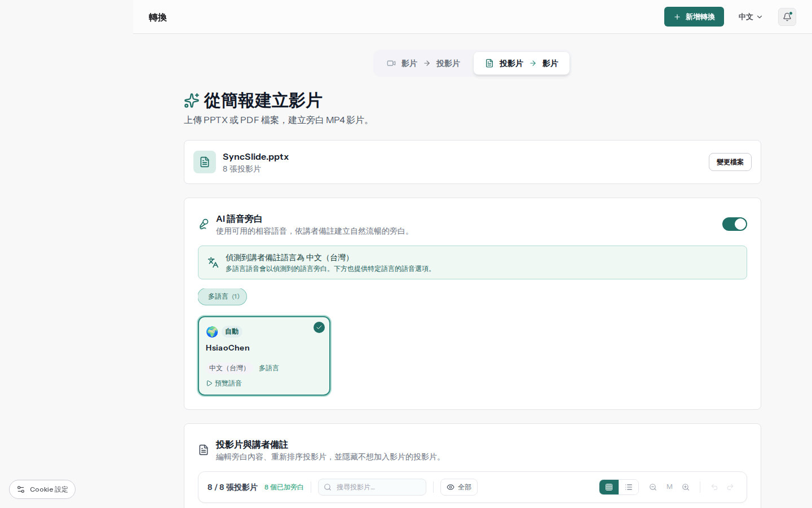The image size is (812, 508).
Task: Click the 多語言 (1) filter chip
Action: click(222, 296)
